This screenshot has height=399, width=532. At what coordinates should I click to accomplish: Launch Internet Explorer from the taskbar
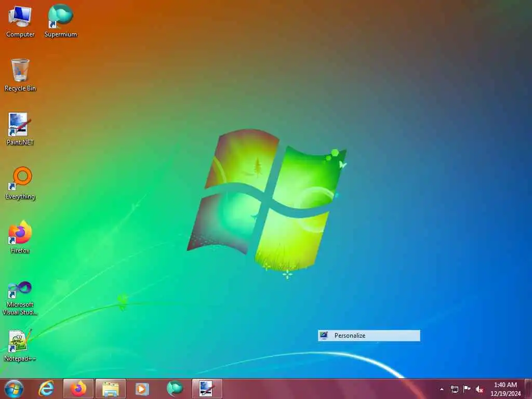coord(46,389)
